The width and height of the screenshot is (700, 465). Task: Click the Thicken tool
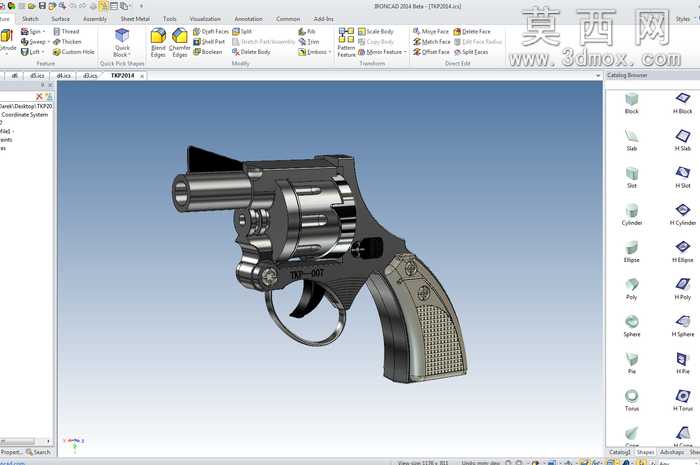[x=67, y=42]
